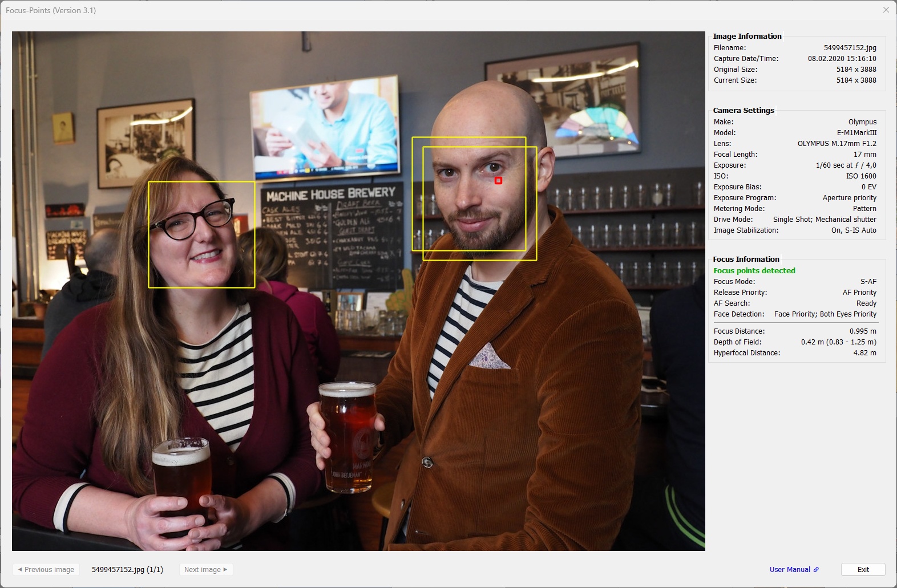The width and height of the screenshot is (897, 588).
Task: Click the ISO 1600 value
Action: (860, 176)
